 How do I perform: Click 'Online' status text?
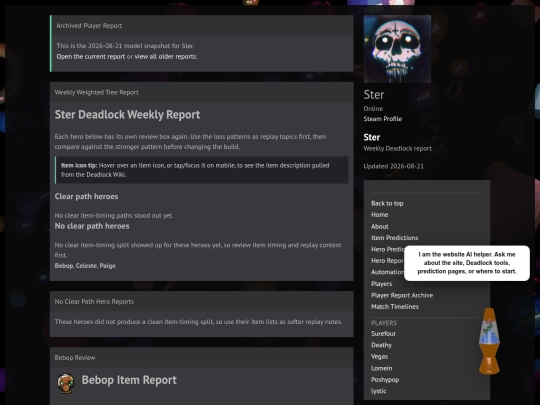pos(373,108)
